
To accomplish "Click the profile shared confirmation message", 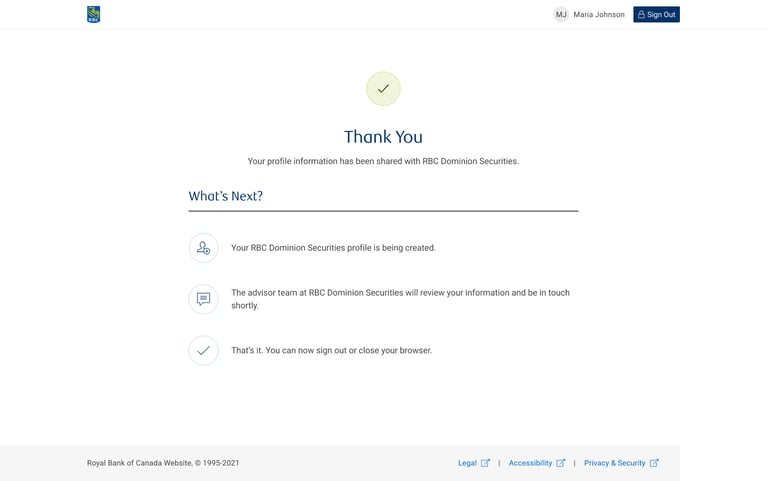I will tap(383, 161).
